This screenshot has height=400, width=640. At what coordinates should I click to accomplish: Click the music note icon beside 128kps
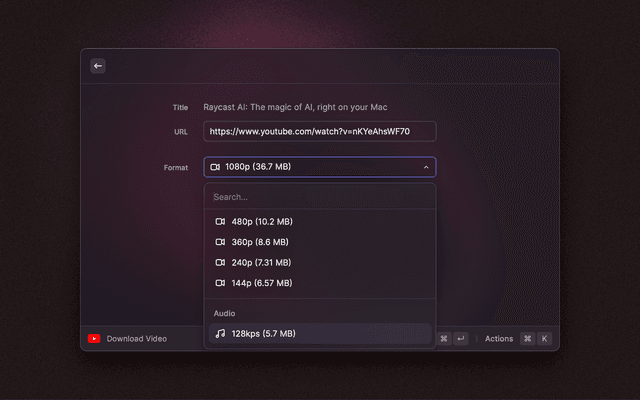[220, 333]
